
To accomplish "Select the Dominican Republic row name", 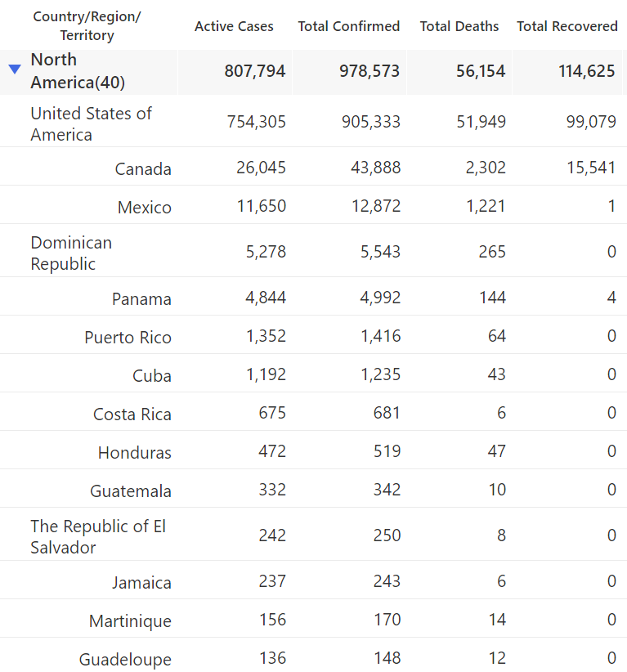I will click(x=71, y=253).
